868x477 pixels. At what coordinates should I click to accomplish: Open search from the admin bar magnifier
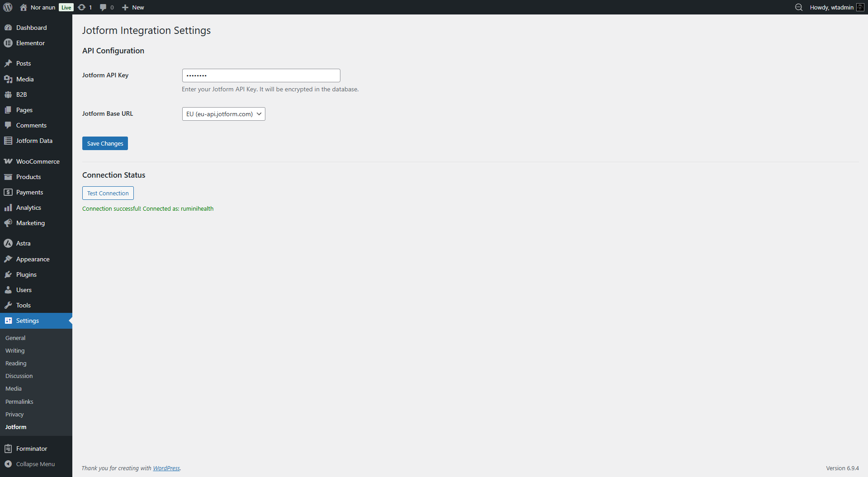(798, 7)
